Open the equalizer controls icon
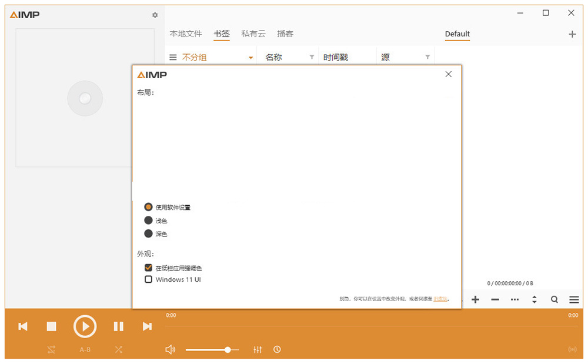This screenshot has height=364, width=588. click(x=258, y=349)
